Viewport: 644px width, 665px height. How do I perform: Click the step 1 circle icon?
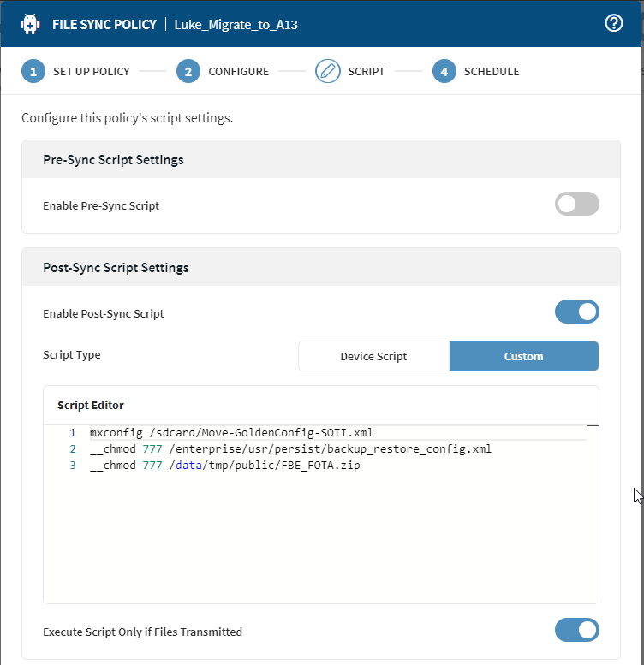33,71
